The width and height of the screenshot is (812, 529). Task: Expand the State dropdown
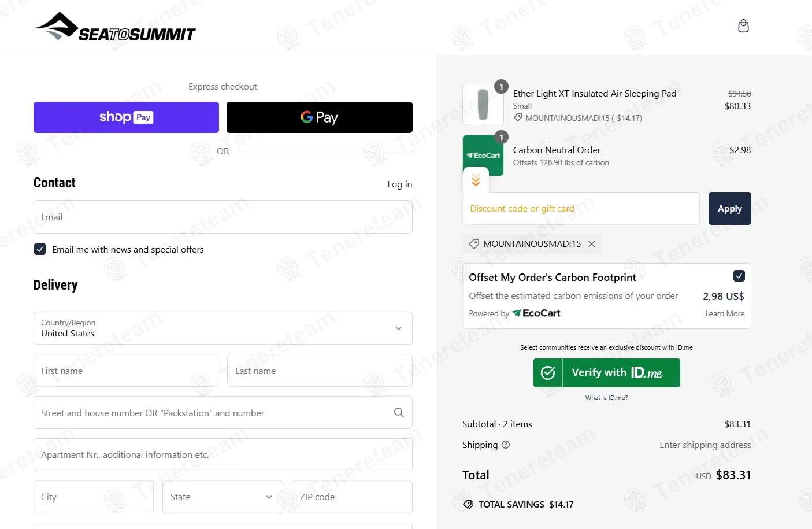tap(223, 497)
